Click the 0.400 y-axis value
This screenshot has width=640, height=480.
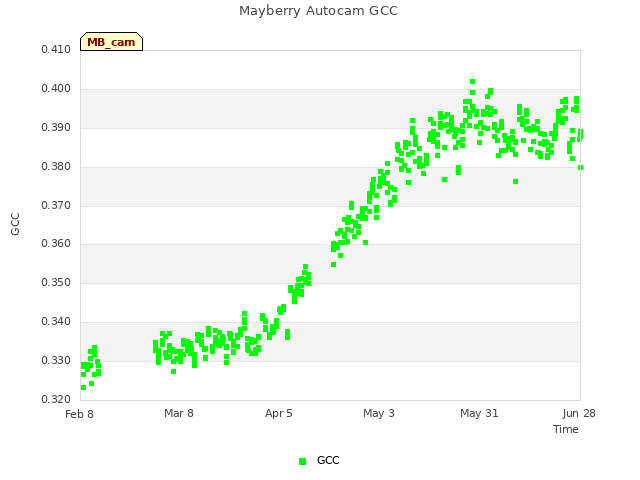56,89
